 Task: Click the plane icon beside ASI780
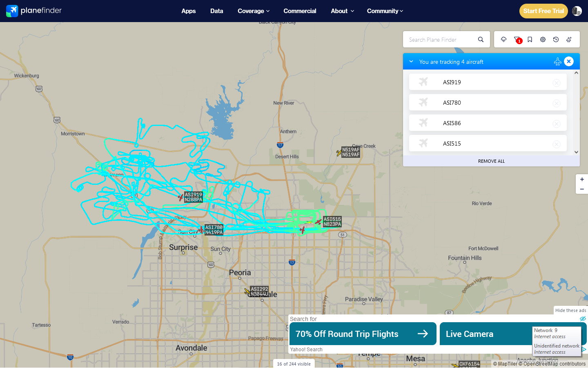click(423, 102)
